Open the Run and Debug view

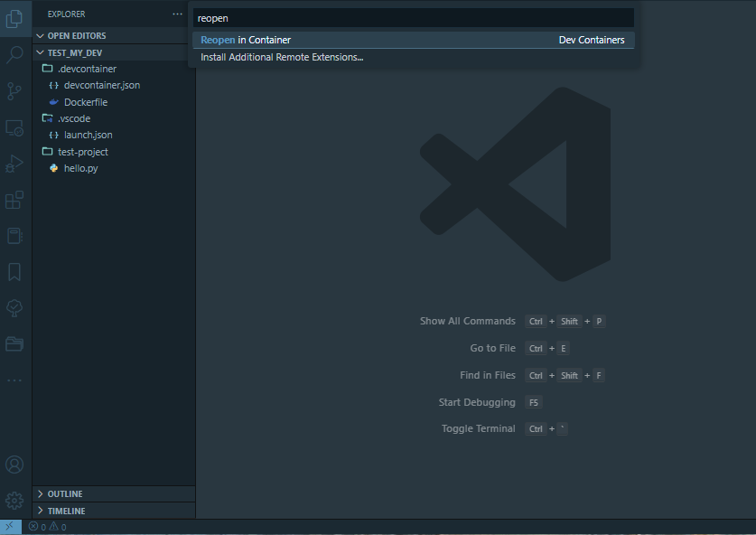[x=14, y=164]
